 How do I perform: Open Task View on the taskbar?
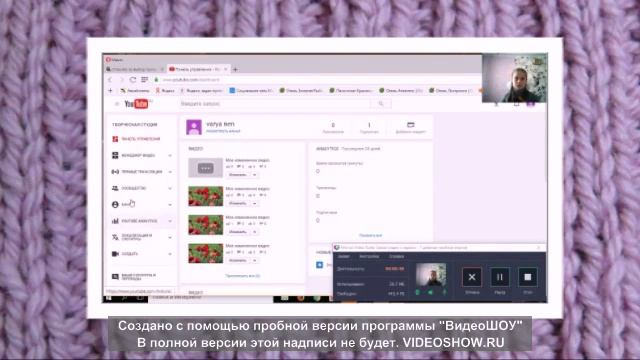click(x=140, y=298)
